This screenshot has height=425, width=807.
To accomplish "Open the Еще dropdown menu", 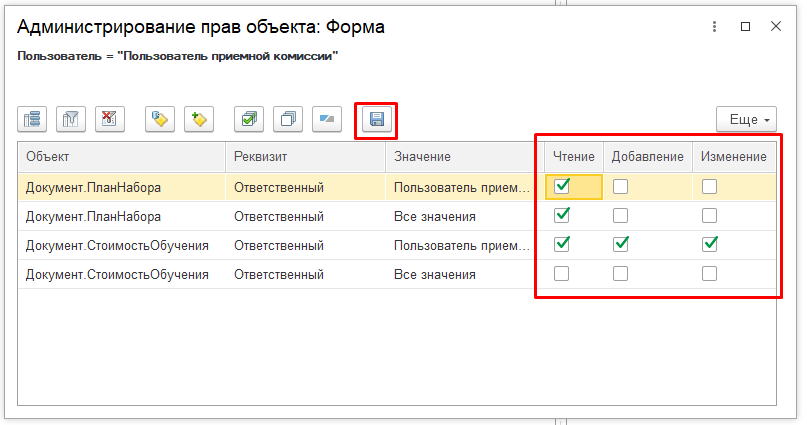I will click(x=747, y=119).
